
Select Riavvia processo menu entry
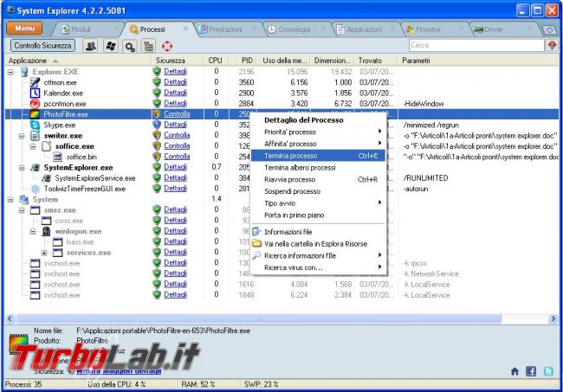click(x=318, y=179)
